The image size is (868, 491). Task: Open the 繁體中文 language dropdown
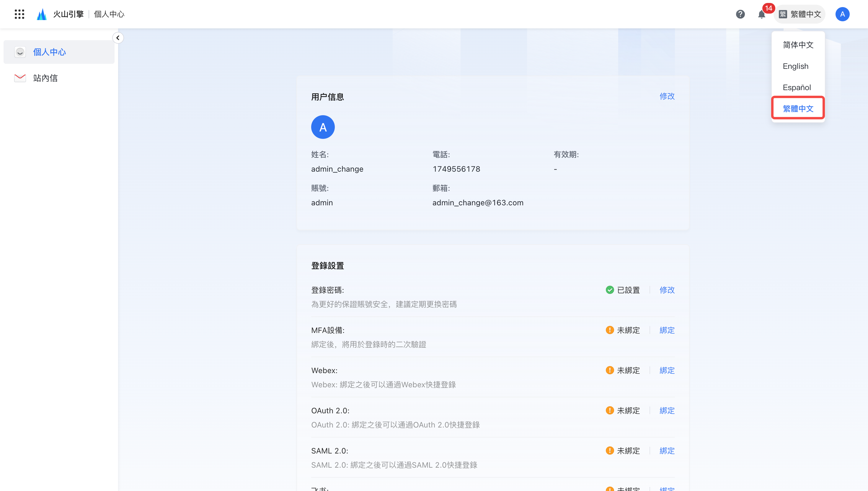click(x=800, y=14)
